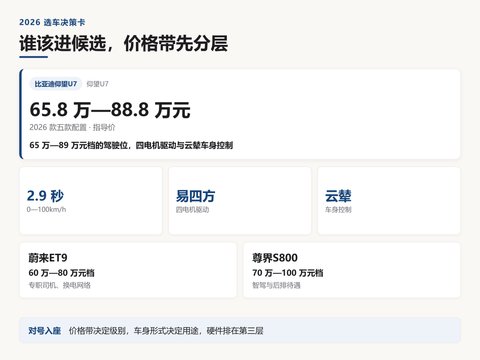Select the title '谁该进候选，价格带先分层'
The image size is (480, 360).
click(x=124, y=43)
